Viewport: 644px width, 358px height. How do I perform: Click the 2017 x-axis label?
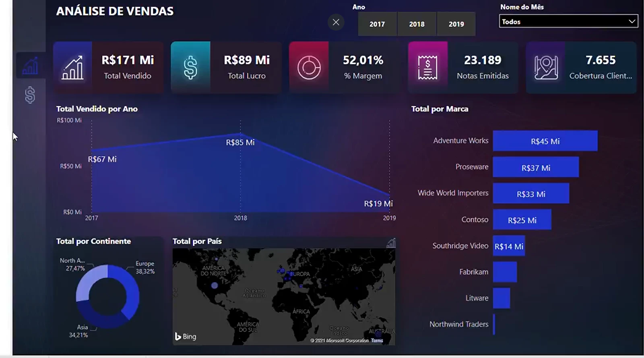[x=91, y=218]
